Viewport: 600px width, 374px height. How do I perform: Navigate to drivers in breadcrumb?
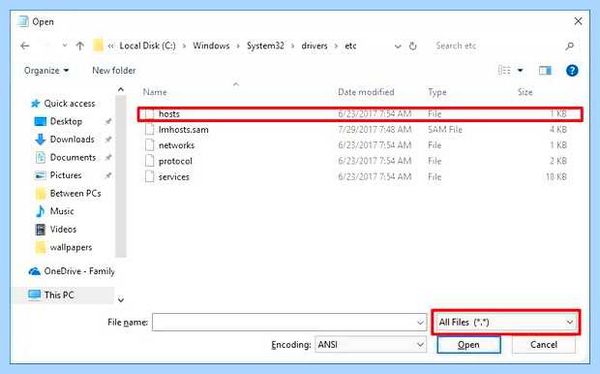pyautogui.click(x=314, y=46)
